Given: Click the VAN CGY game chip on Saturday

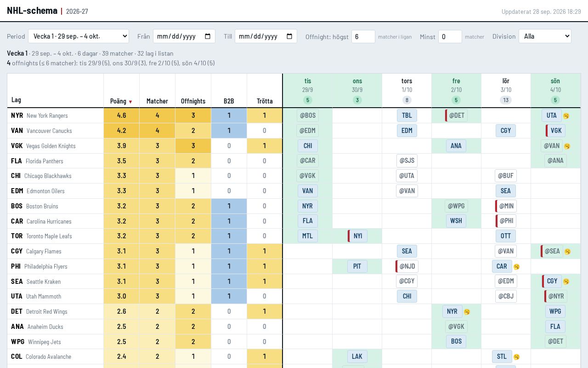Looking at the screenshot, I should click(x=506, y=131).
